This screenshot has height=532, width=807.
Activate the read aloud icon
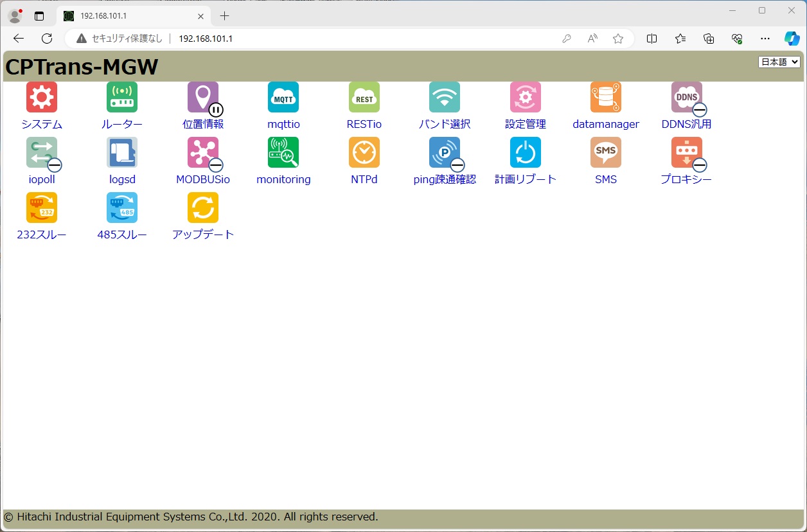coord(592,39)
